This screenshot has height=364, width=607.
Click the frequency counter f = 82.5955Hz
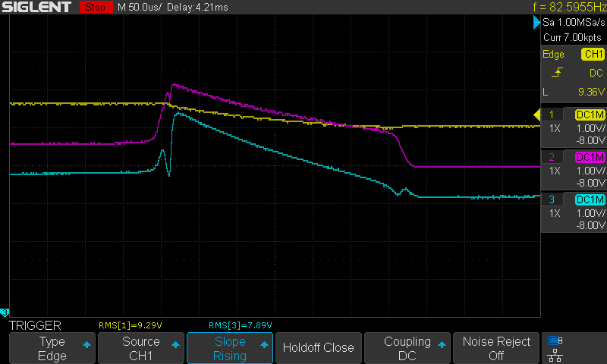click(x=570, y=7)
